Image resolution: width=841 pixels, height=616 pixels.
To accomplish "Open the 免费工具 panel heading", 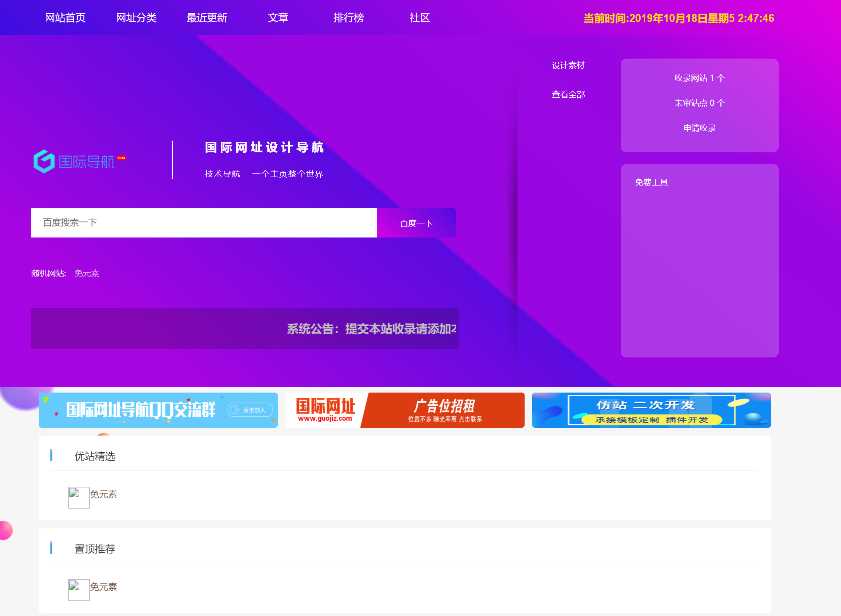I will [x=651, y=182].
